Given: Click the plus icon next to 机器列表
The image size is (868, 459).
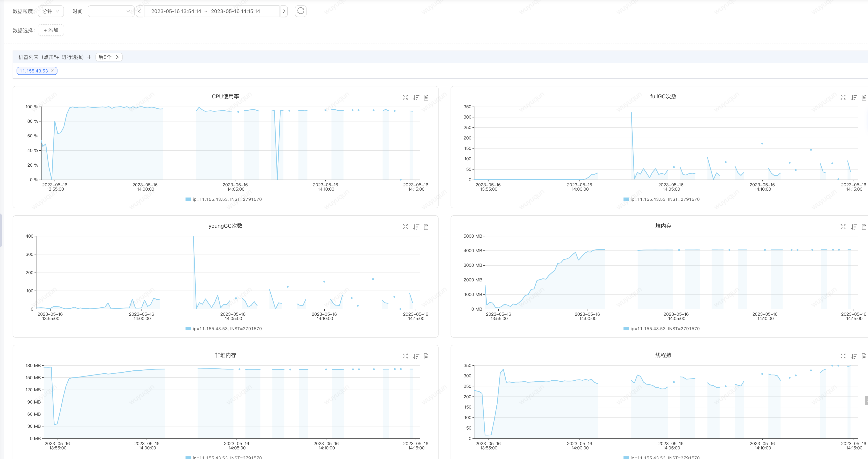Looking at the screenshot, I should pos(89,57).
